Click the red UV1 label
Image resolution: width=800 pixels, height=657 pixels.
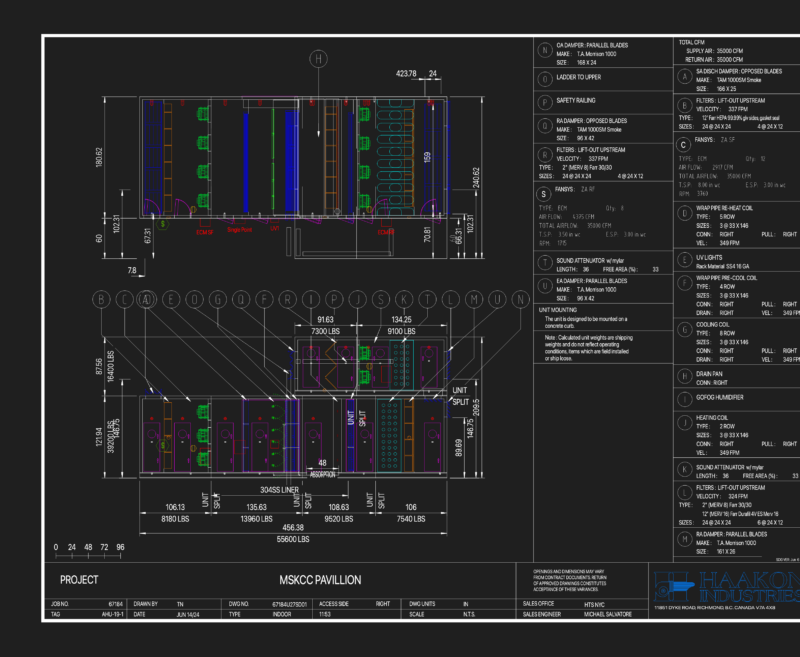(274, 229)
